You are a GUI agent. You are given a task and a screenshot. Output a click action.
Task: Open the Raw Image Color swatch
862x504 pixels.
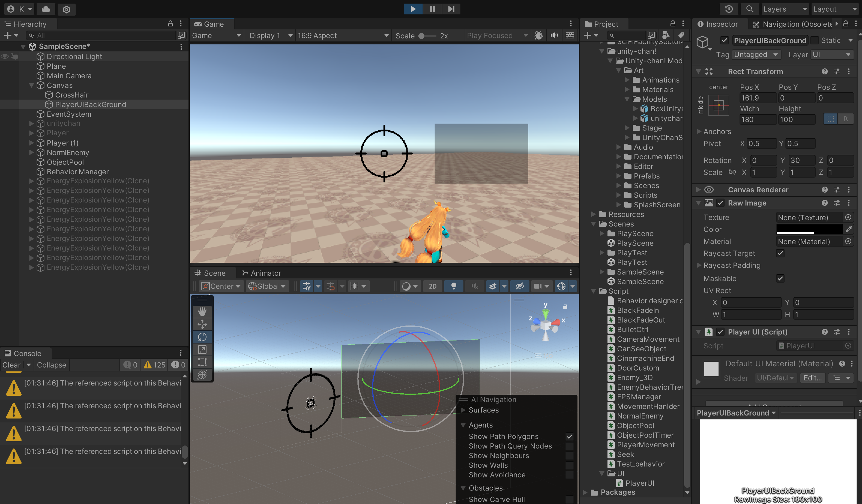(x=809, y=229)
